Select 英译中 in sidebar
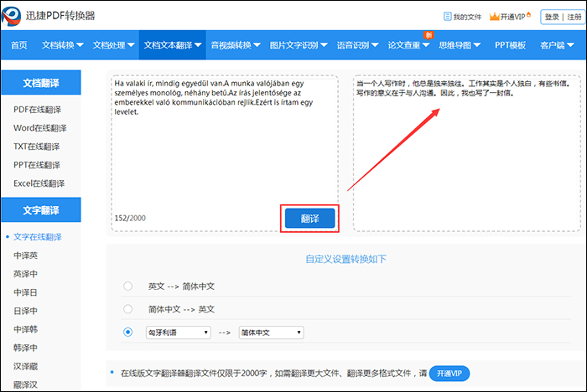 click(x=25, y=274)
